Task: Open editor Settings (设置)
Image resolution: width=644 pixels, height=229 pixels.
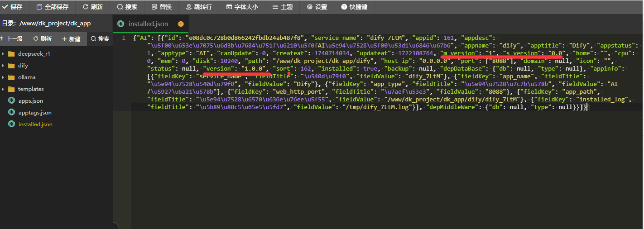Action: click(x=317, y=7)
